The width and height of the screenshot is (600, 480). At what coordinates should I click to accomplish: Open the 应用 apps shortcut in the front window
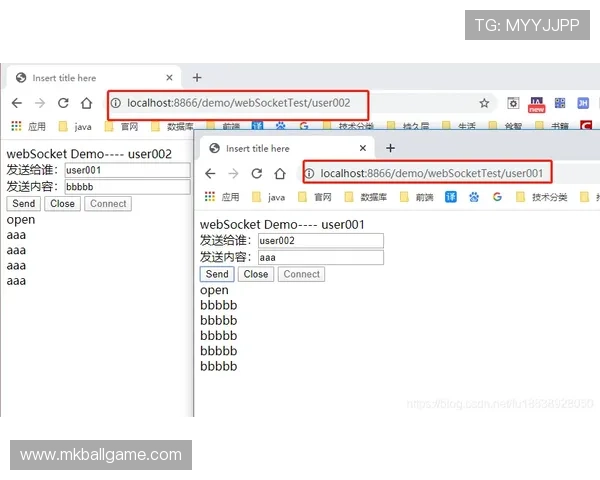point(222,197)
